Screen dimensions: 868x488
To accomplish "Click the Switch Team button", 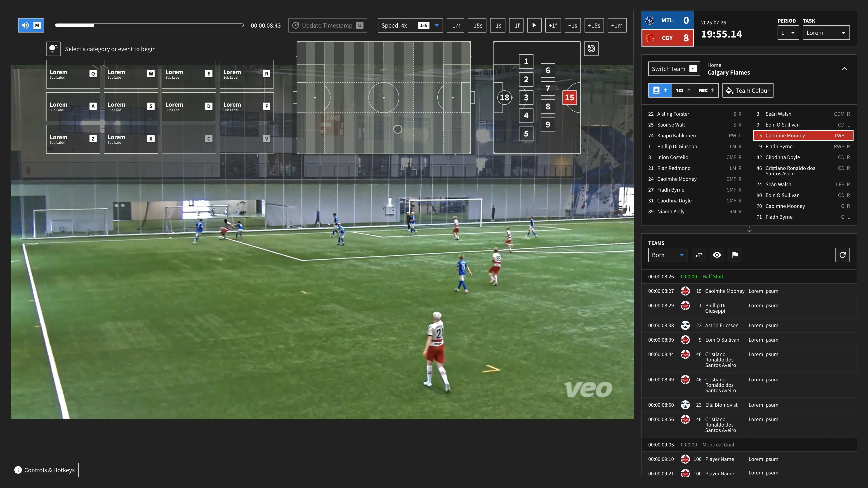I will [674, 69].
